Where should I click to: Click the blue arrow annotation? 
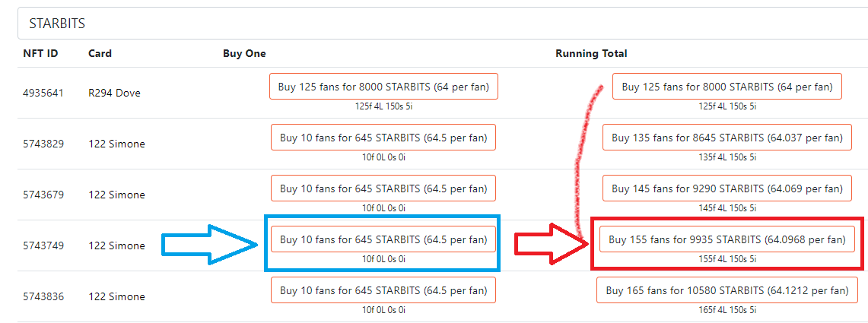point(210,245)
